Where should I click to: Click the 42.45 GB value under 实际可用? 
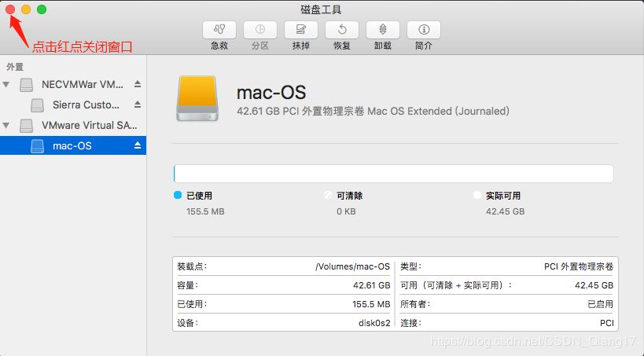505,212
